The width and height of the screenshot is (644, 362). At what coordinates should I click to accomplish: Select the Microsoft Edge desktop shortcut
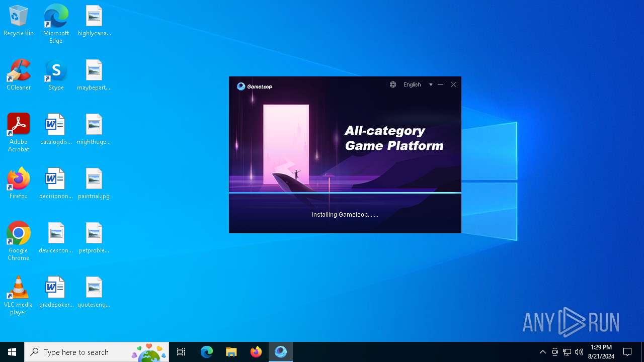point(56,24)
